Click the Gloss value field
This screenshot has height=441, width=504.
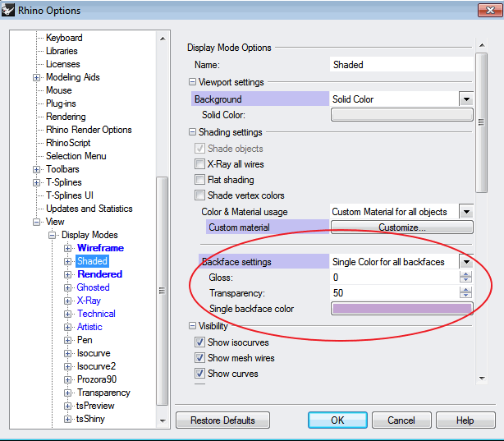(x=395, y=278)
